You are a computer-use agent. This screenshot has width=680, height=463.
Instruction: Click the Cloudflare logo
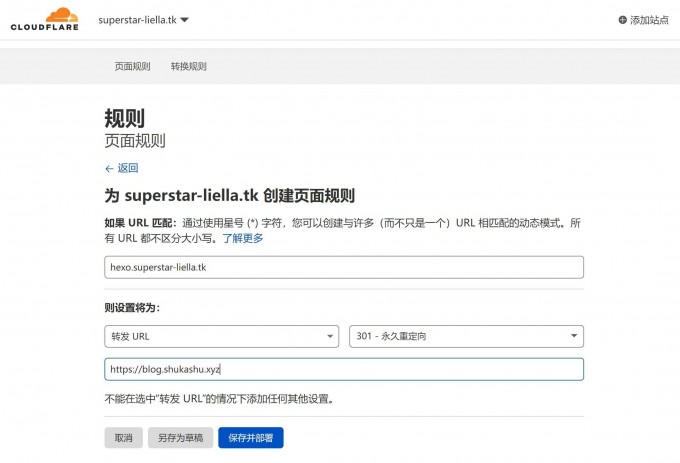[x=45, y=19]
